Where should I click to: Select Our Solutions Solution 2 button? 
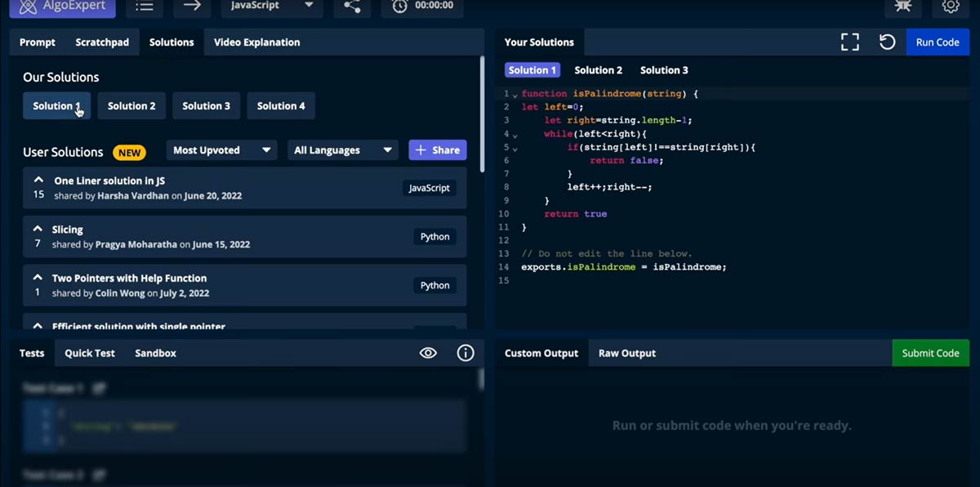point(131,105)
